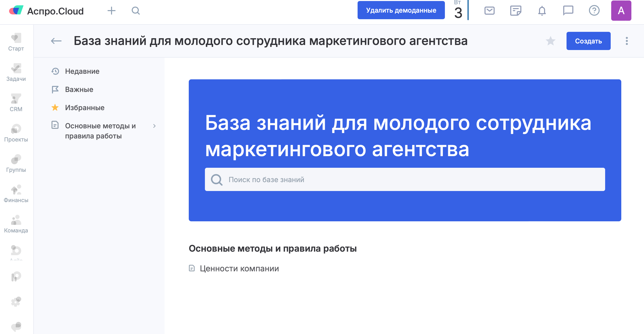Open Финансы section in sidebar
The height and width of the screenshot is (334, 644).
coord(16,194)
